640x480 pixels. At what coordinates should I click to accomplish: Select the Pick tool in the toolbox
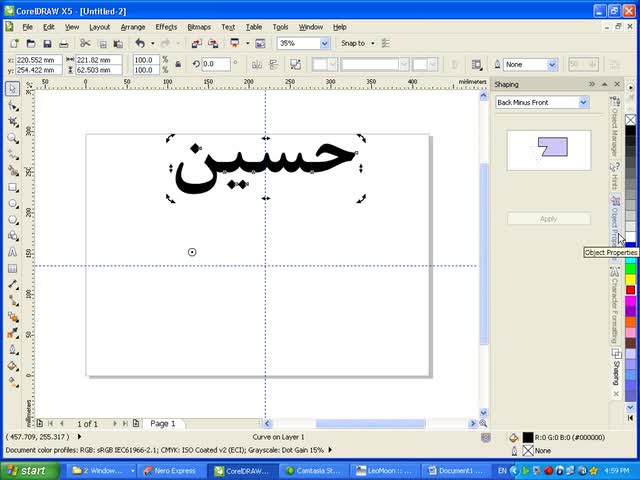pos(13,88)
